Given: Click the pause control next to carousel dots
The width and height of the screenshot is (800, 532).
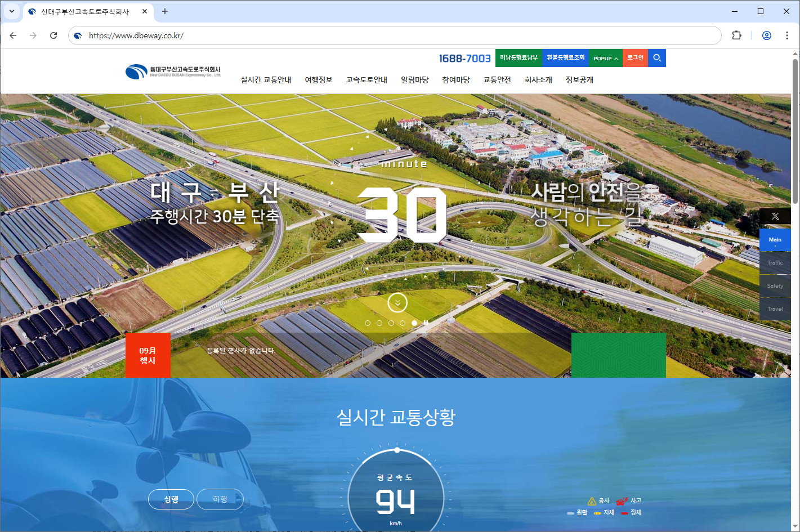Looking at the screenshot, I should (426, 323).
